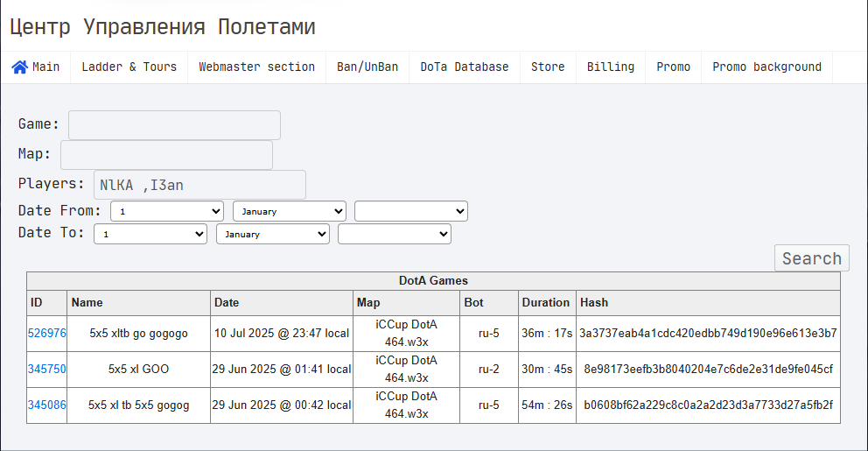This screenshot has width=868, height=451.
Task: Click the date '29 Jun 2025 @ 01:41 local'
Action: 282,369
